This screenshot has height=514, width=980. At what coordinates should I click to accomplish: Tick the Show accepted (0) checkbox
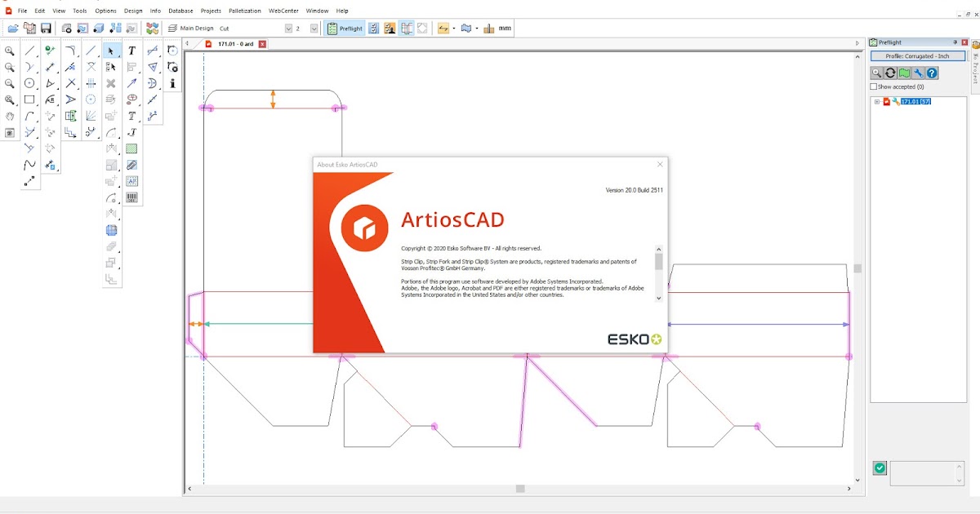click(x=874, y=86)
